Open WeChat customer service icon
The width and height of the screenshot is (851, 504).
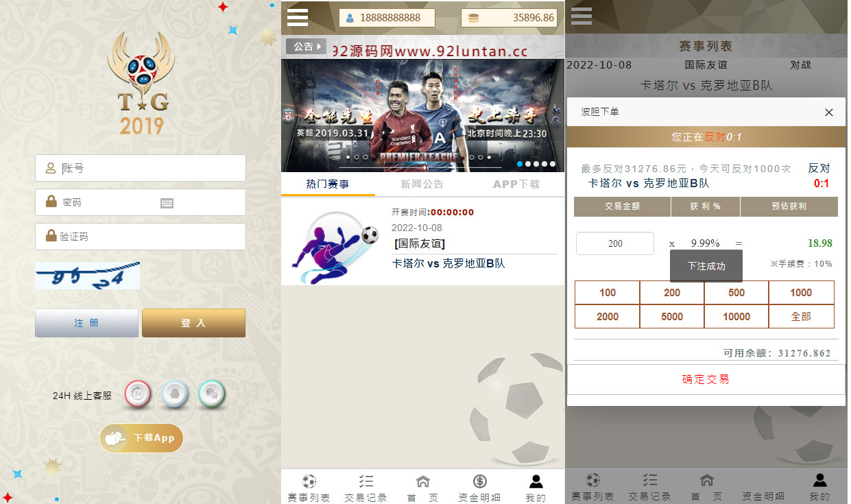[212, 394]
